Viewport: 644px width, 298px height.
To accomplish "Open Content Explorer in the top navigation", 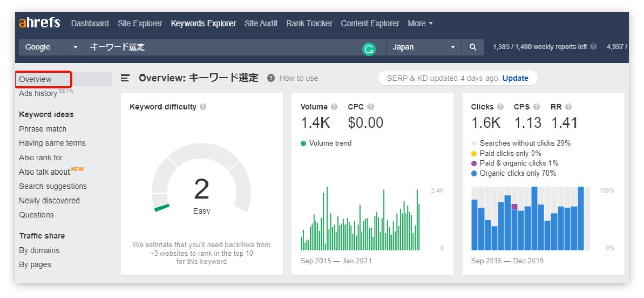I will coord(370,23).
